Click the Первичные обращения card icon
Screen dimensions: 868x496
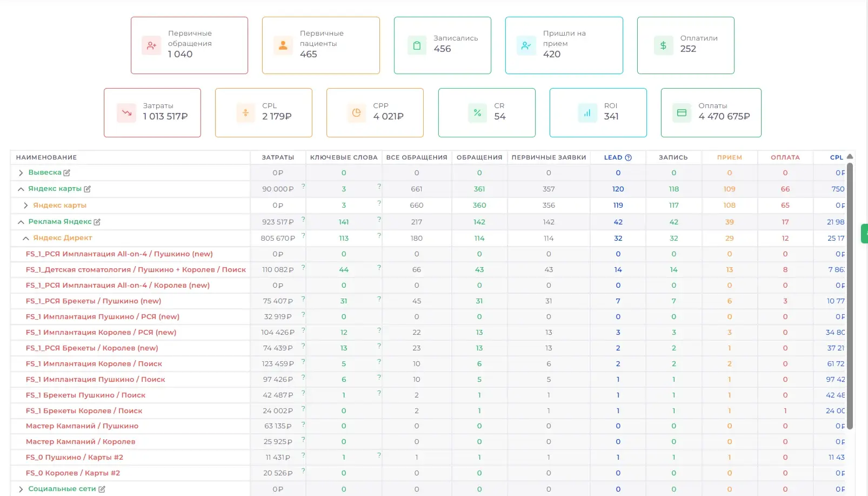151,45
